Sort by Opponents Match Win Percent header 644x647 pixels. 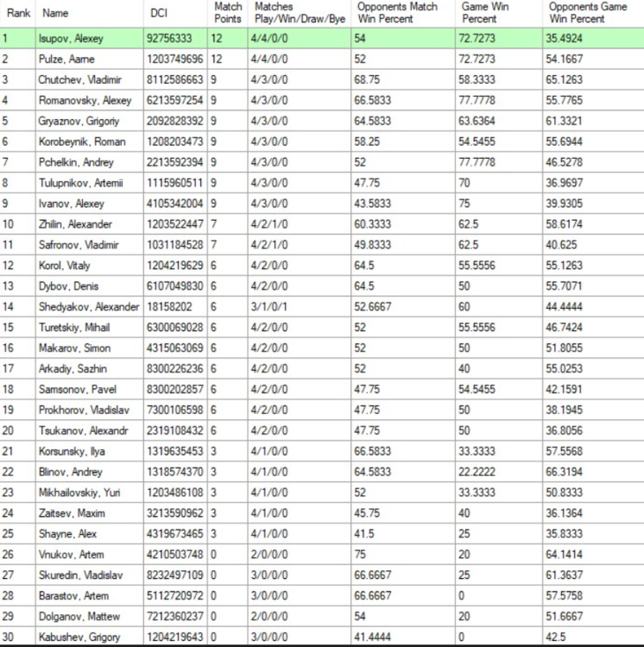tap(401, 13)
